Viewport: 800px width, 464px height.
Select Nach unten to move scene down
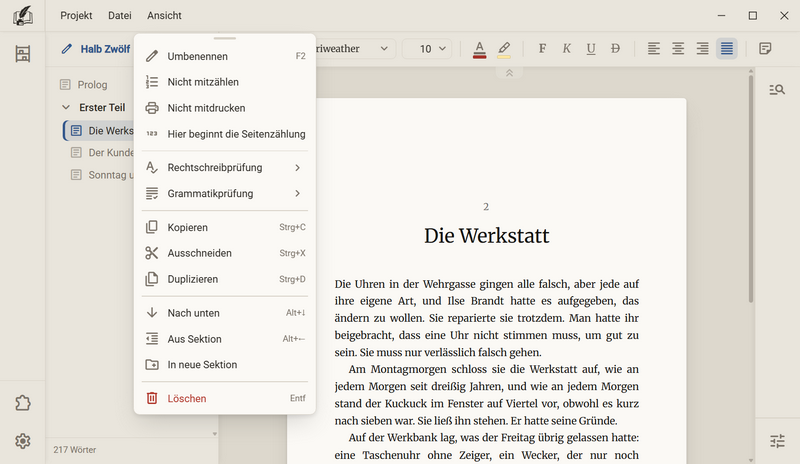pos(224,313)
